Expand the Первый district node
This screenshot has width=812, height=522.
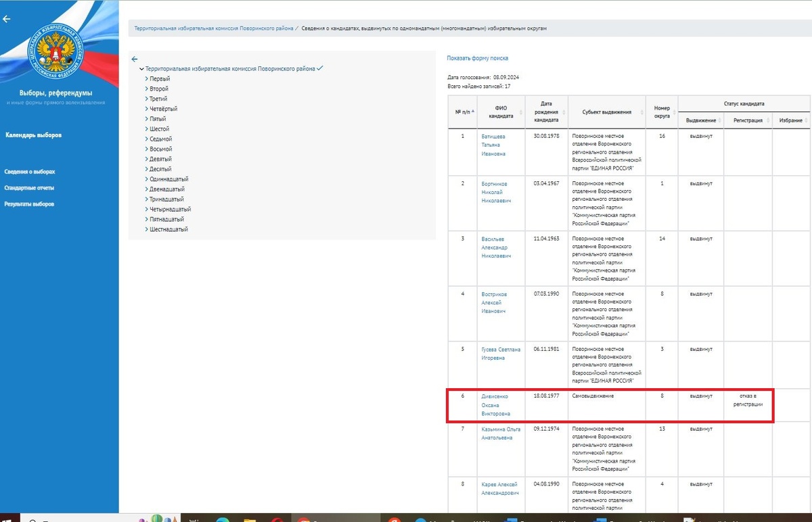pyautogui.click(x=147, y=79)
